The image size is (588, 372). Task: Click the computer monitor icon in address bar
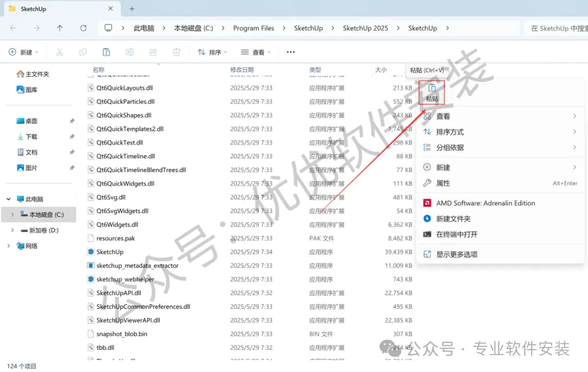(x=108, y=28)
